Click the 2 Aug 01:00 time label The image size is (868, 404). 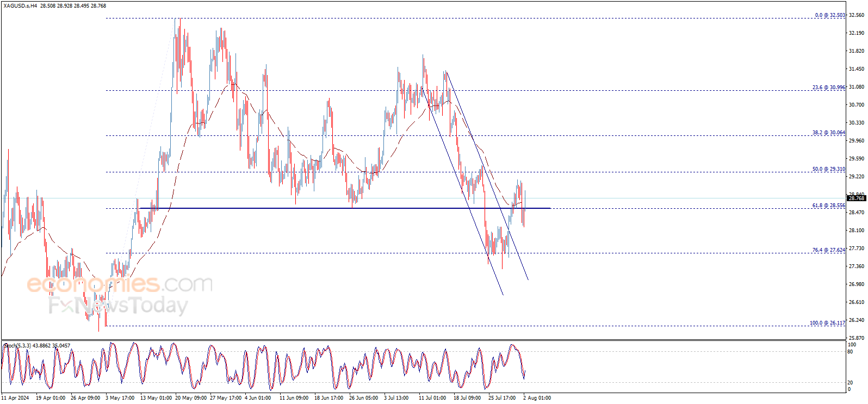(537, 398)
